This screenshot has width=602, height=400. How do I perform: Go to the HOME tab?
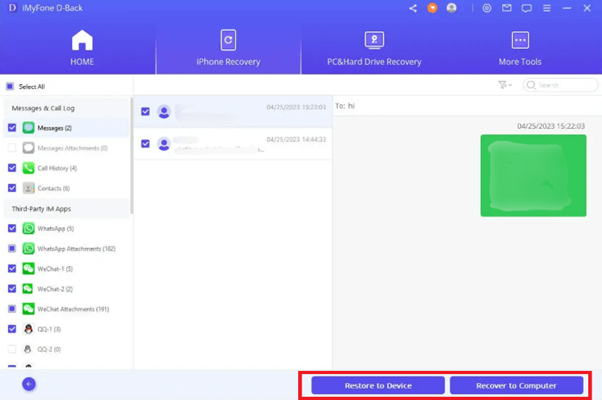pos(82,48)
